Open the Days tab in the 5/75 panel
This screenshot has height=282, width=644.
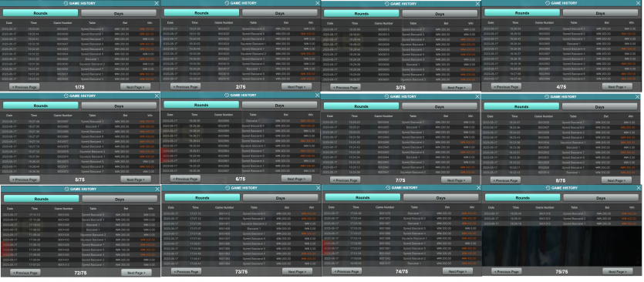(119, 106)
